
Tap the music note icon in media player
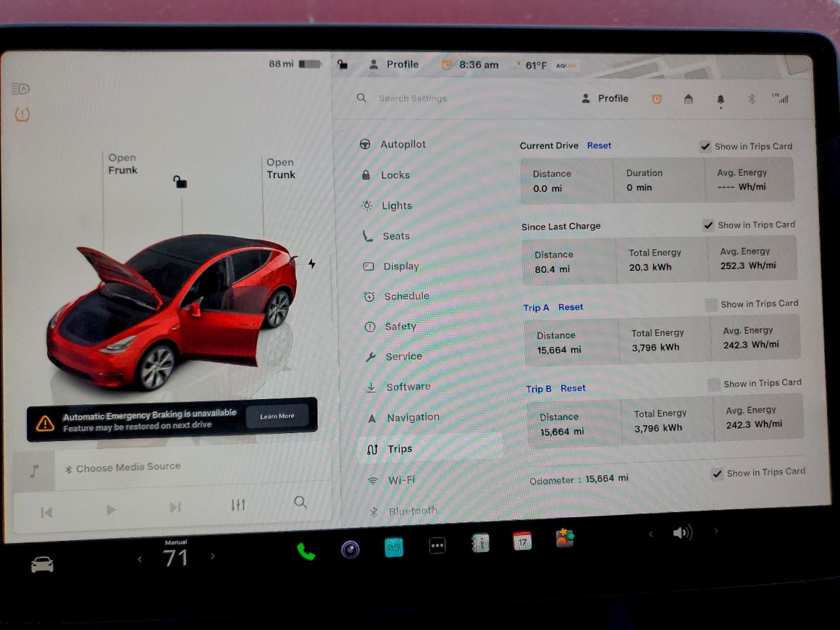coord(34,471)
